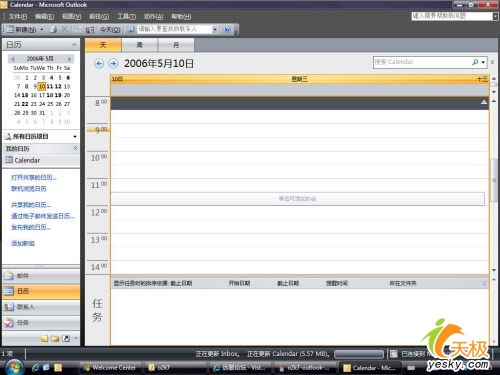
Task: Expand the contact search box dropdown
Action: 215,30
